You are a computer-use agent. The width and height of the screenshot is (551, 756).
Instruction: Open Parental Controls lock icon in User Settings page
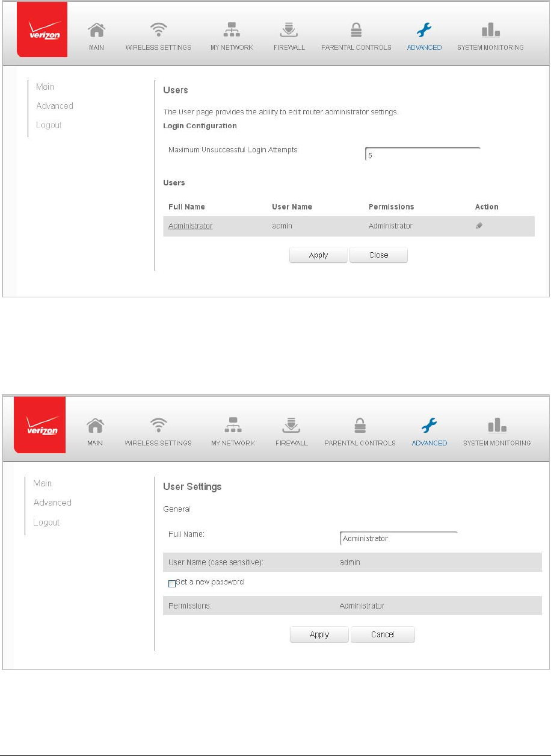pos(360,427)
